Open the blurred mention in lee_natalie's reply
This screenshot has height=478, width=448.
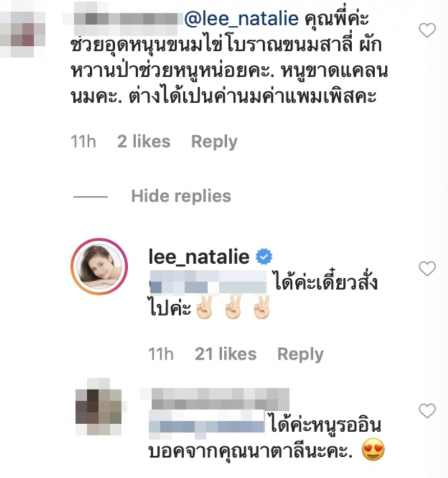pos(208,282)
